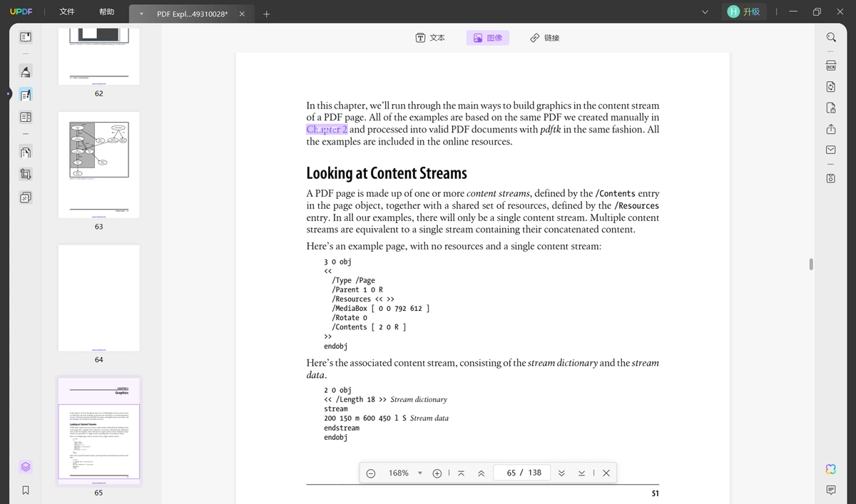Expand the zoom level dropdown
This screenshot has width=856, height=504.
[419, 473]
